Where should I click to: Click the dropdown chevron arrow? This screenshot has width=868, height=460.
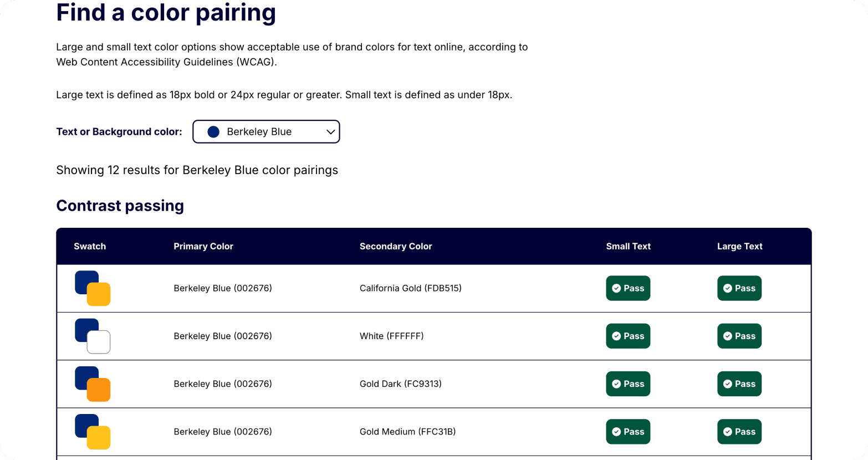[x=330, y=132]
